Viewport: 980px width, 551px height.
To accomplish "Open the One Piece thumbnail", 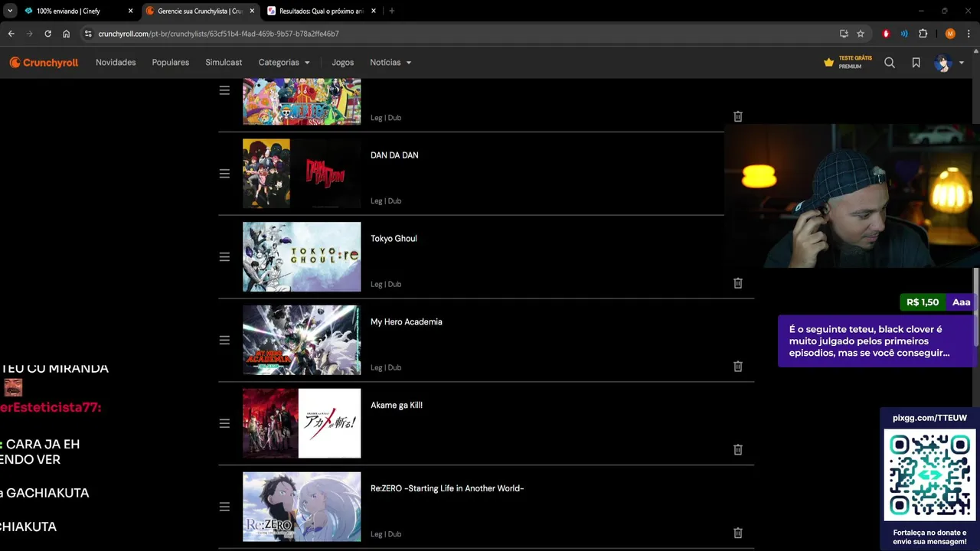I will [302, 102].
